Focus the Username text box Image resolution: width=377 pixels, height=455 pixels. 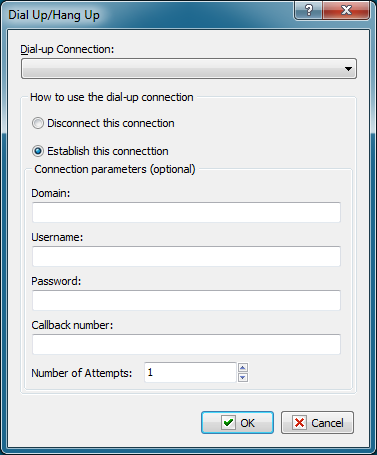click(186, 256)
